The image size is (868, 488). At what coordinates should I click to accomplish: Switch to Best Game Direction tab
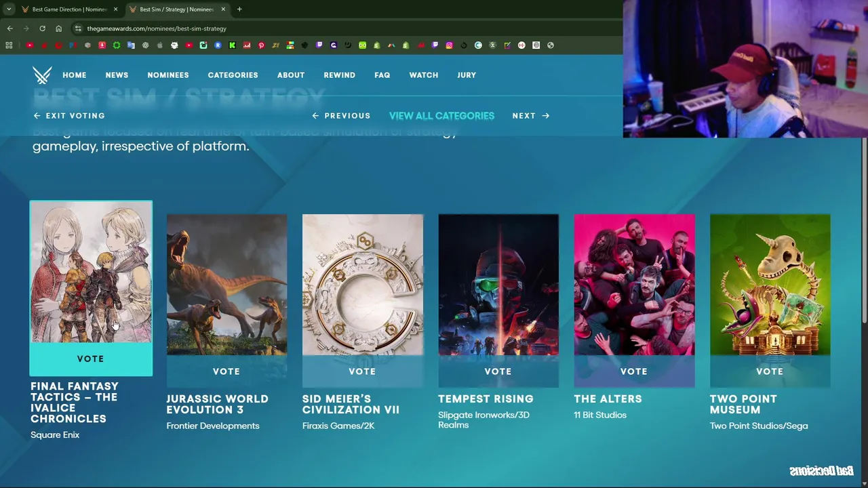[x=70, y=9]
